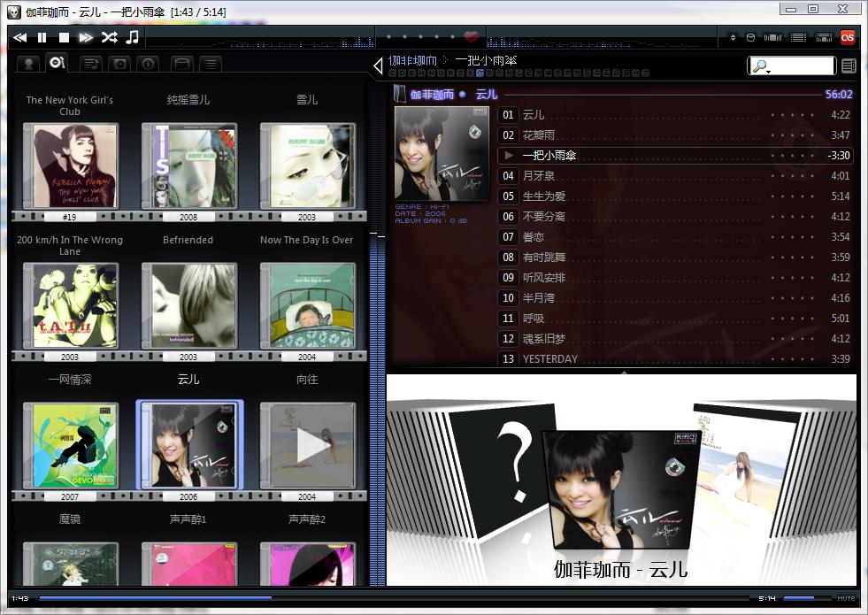Open the playlist notes tab
The height and width of the screenshot is (615, 868).
click(91, 65)
